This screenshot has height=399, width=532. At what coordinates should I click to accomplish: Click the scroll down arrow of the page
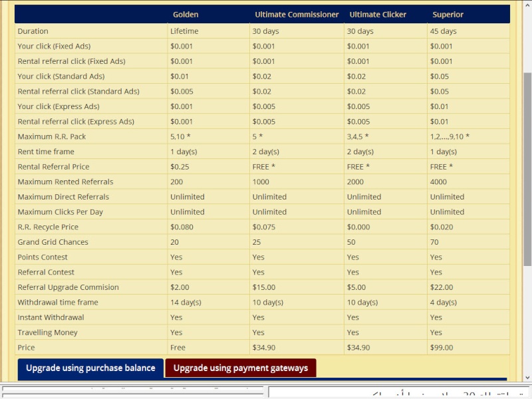coord(527,377)
